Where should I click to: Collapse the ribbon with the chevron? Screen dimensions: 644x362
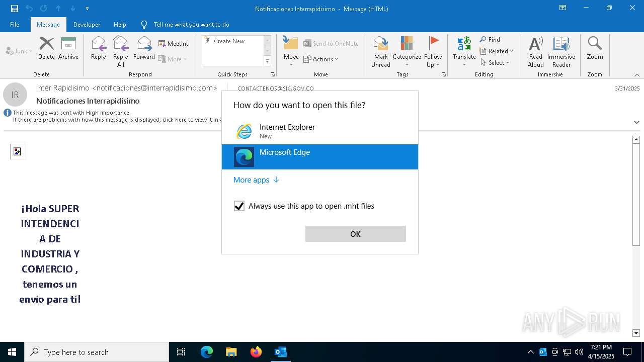(x=637, y=75)
